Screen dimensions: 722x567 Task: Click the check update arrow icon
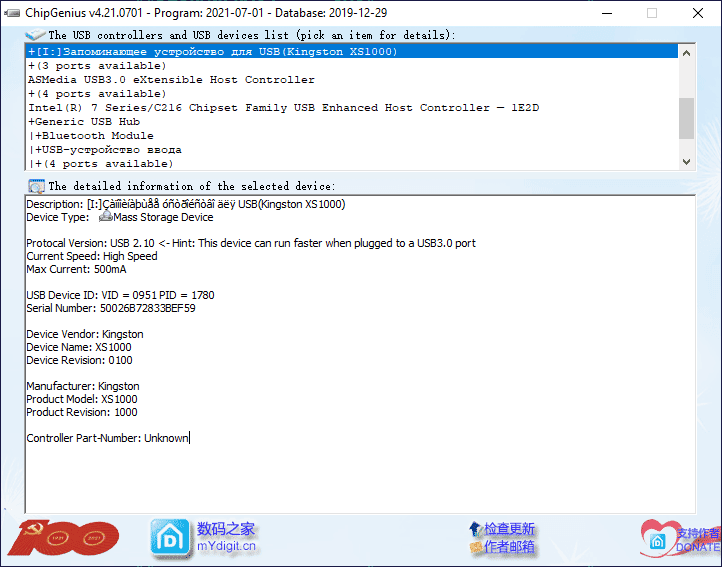[x=475, y=529]
